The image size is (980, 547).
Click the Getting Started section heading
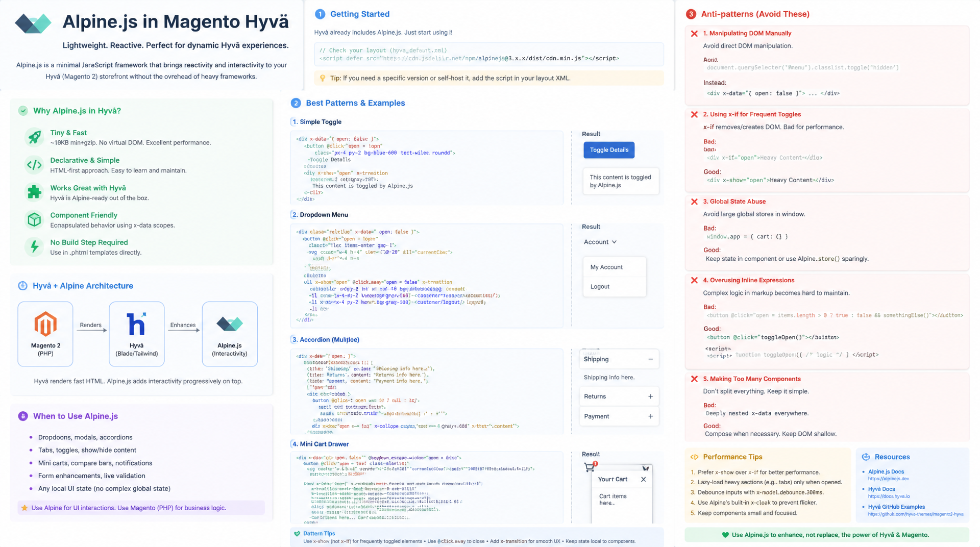359,14
